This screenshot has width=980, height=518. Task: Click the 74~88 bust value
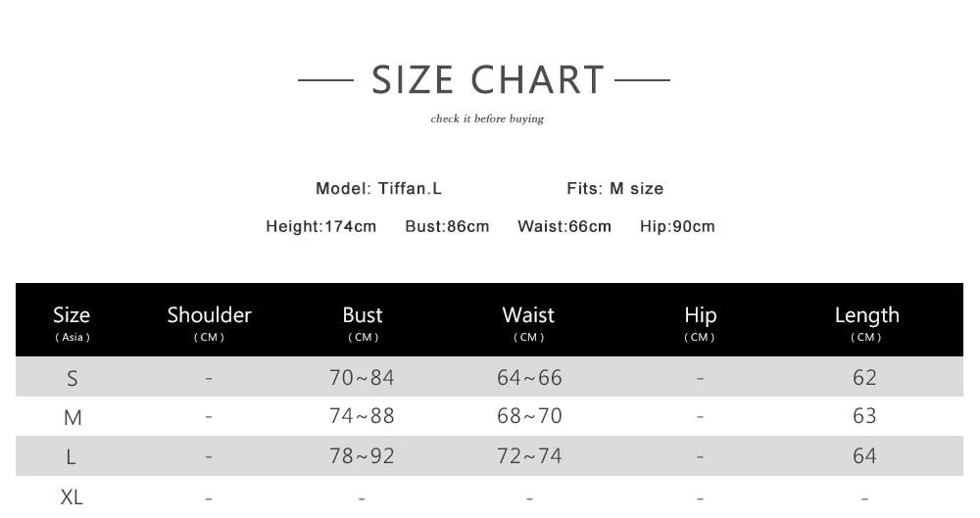point(362,416)
